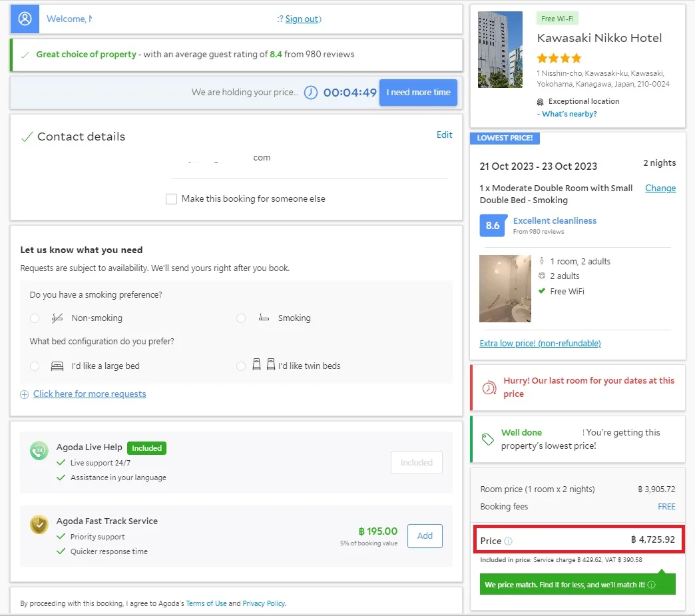Click the Price info icon
This screenshot has height=616, width=695.
point(509,541)
